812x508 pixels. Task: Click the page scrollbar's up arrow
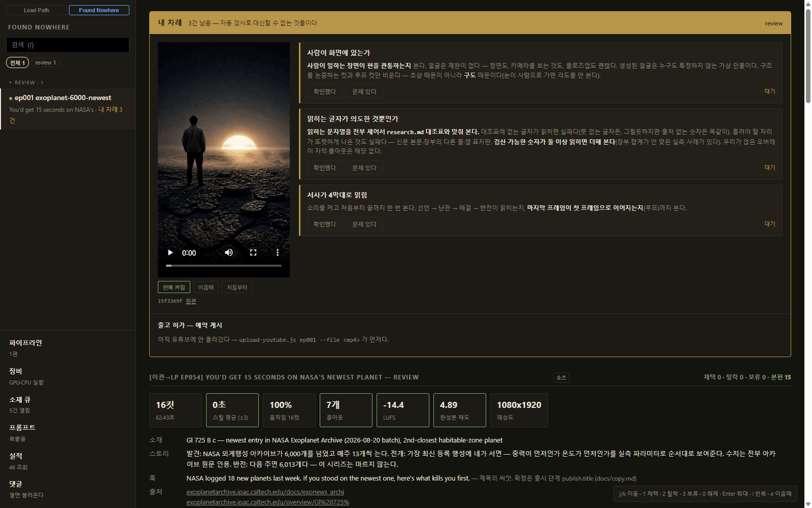[808, 4]
